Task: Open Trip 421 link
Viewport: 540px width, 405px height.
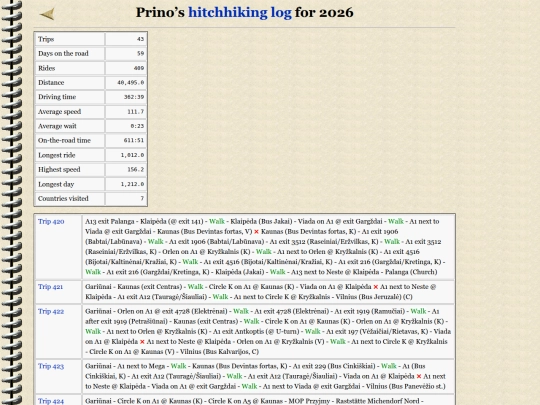Action: (x=50, y=287)
